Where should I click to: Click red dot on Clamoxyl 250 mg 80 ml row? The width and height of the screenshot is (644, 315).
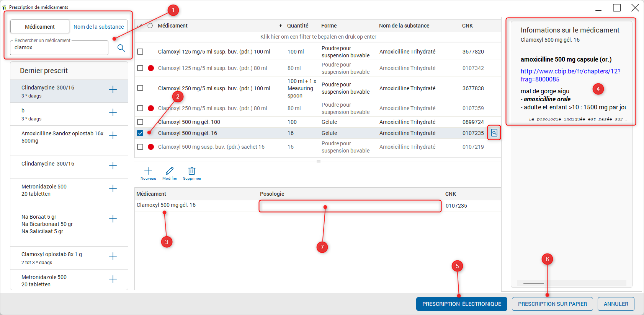(151, 108)
